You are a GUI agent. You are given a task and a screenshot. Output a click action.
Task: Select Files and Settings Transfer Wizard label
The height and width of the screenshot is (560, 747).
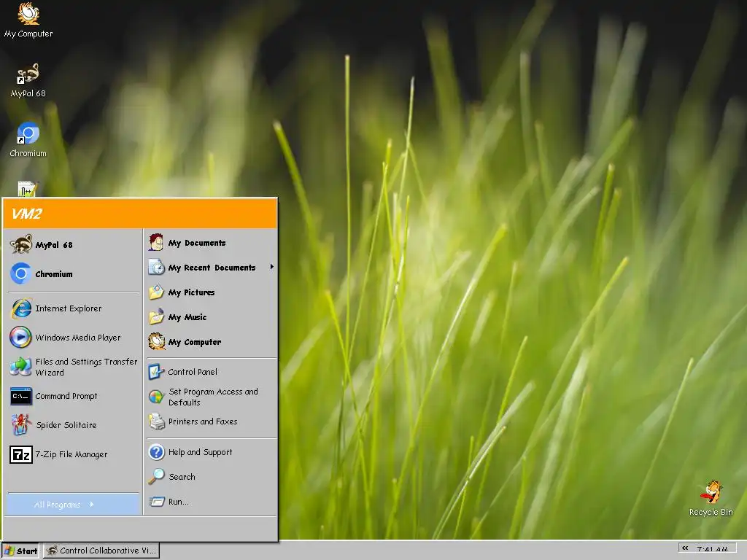coord(86,367)
